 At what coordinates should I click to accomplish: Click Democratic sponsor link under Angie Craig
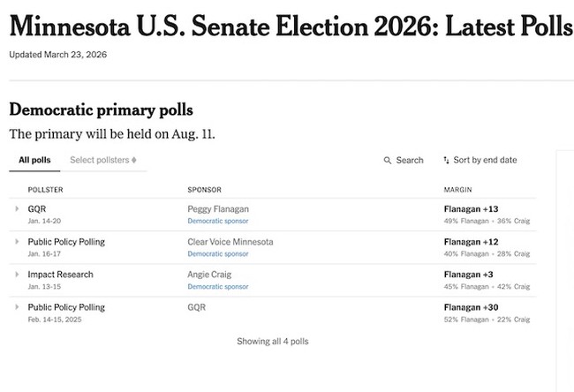point(218,286)
